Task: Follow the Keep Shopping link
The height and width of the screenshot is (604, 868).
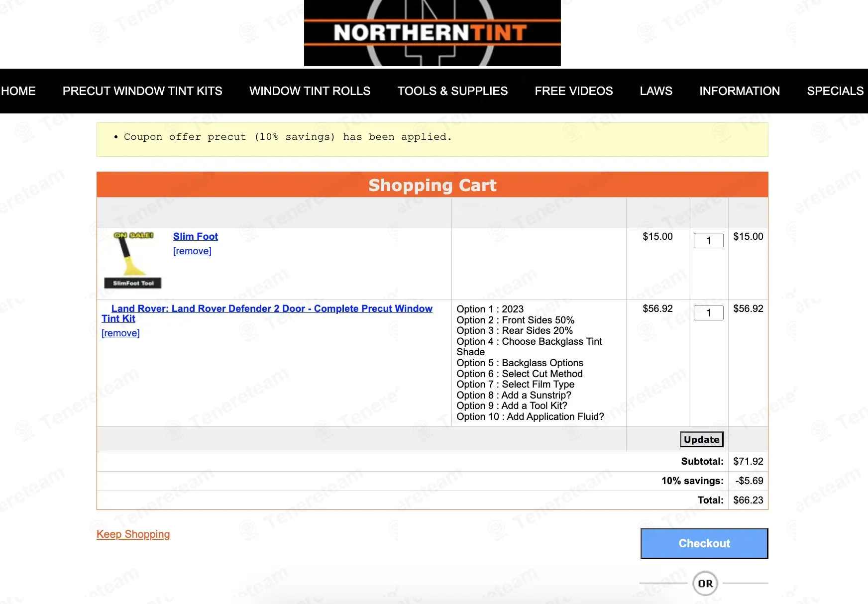Action: 133,534
